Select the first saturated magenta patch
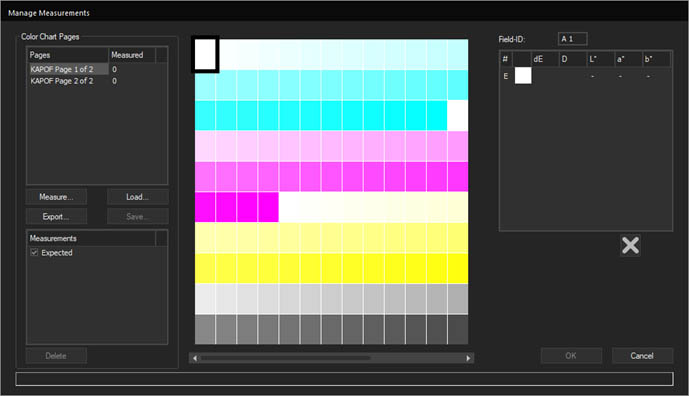 pyautogui.click(x=205, y=207)
